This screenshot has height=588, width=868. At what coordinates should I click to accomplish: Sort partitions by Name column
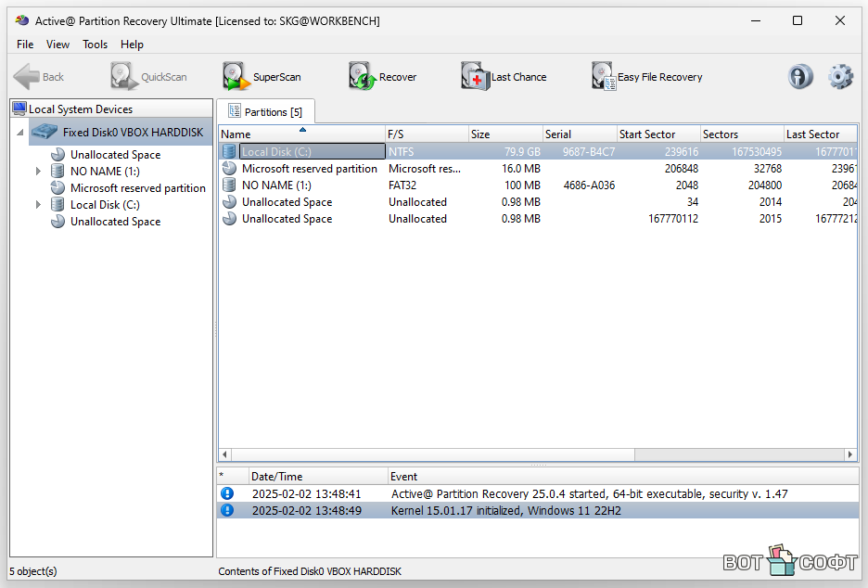point(301,134)
